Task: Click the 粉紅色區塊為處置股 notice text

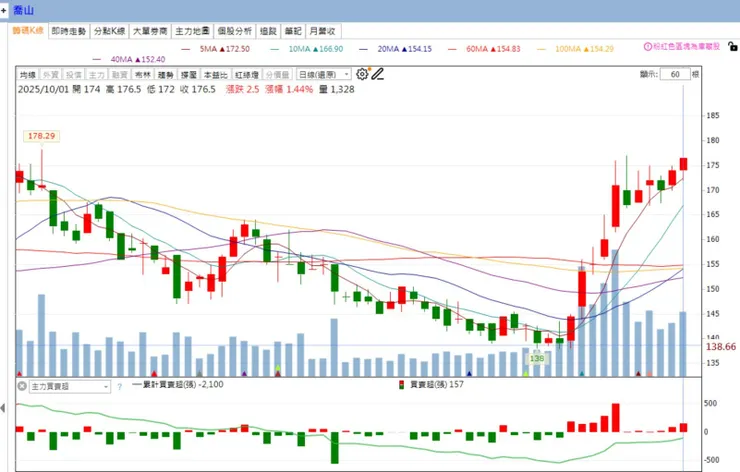Action: click(x=686, y=47)
